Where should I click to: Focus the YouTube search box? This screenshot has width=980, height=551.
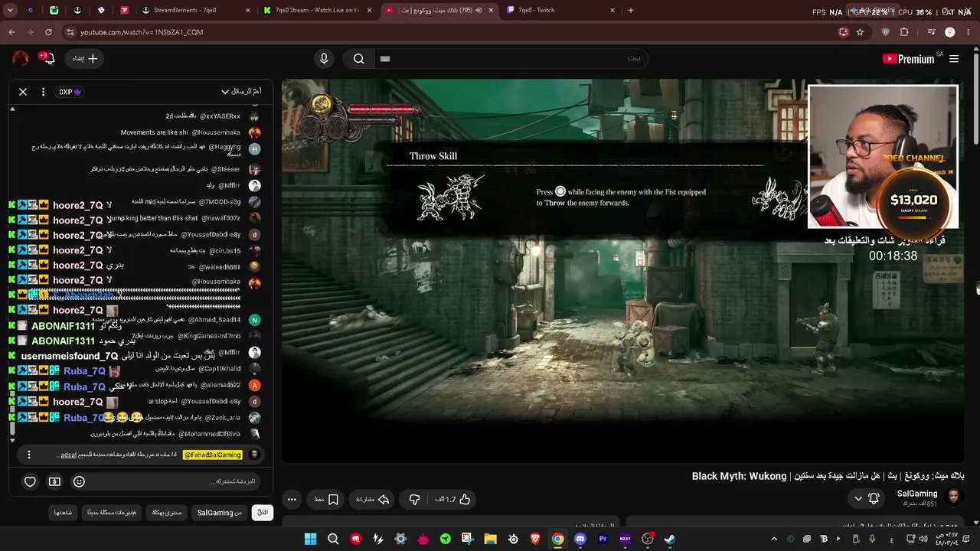(511, 59)
